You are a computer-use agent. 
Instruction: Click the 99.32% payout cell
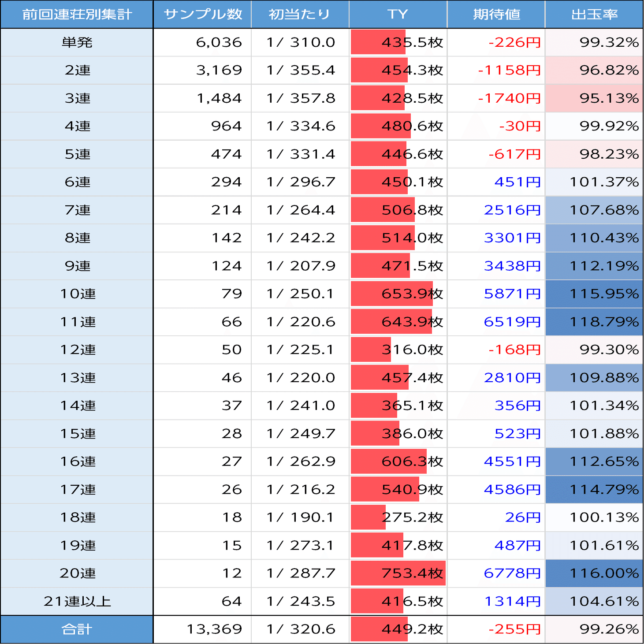click(594, 42)
